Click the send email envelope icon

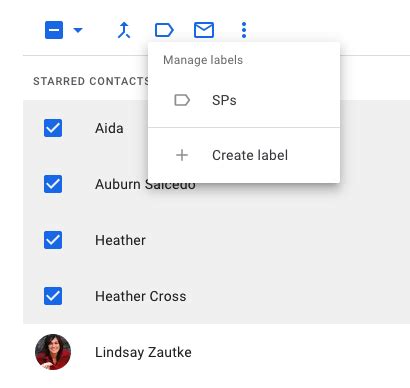click(204, 30)
